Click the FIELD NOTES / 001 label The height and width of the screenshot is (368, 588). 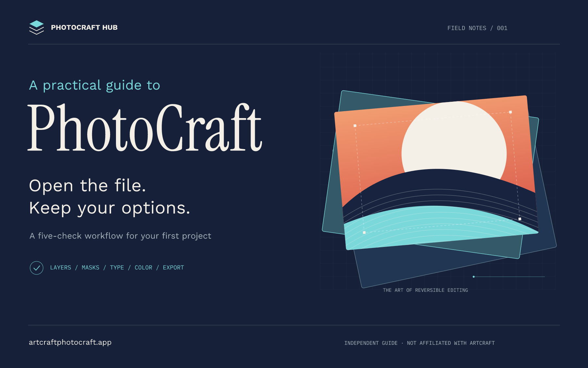pos(477,28)
